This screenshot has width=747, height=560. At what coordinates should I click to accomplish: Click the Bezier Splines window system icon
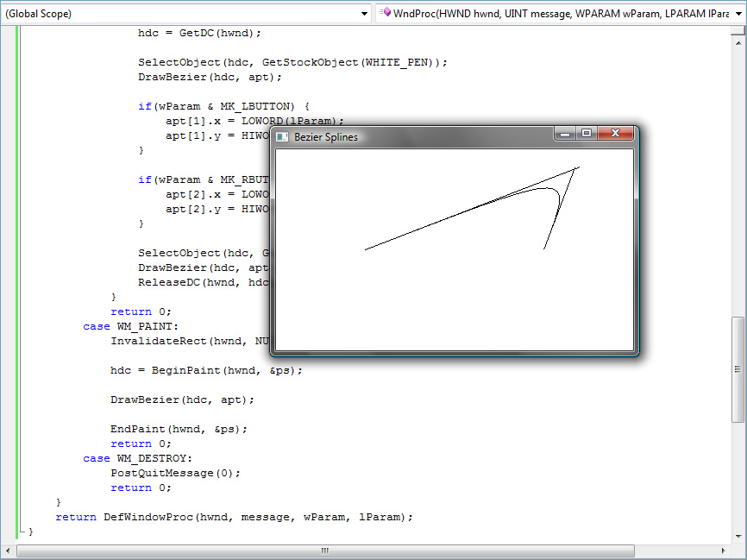(282, 136)
